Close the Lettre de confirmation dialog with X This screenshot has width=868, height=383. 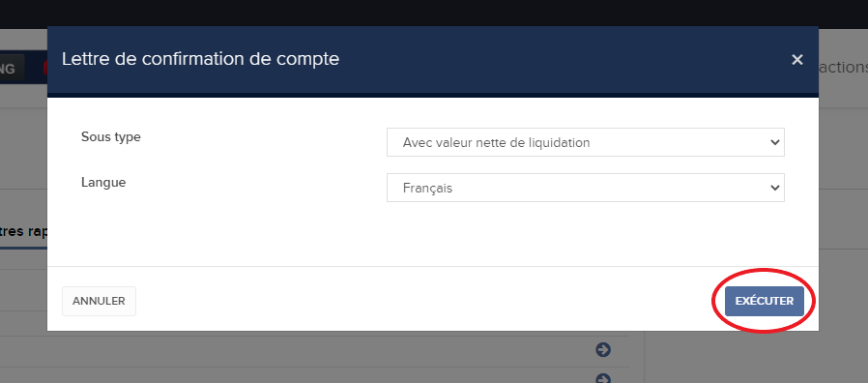coord(796,59)
